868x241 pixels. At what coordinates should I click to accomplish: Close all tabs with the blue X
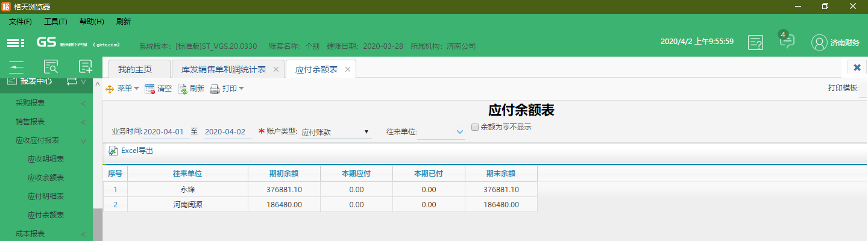pyautogui.click(x=857, y=67)
